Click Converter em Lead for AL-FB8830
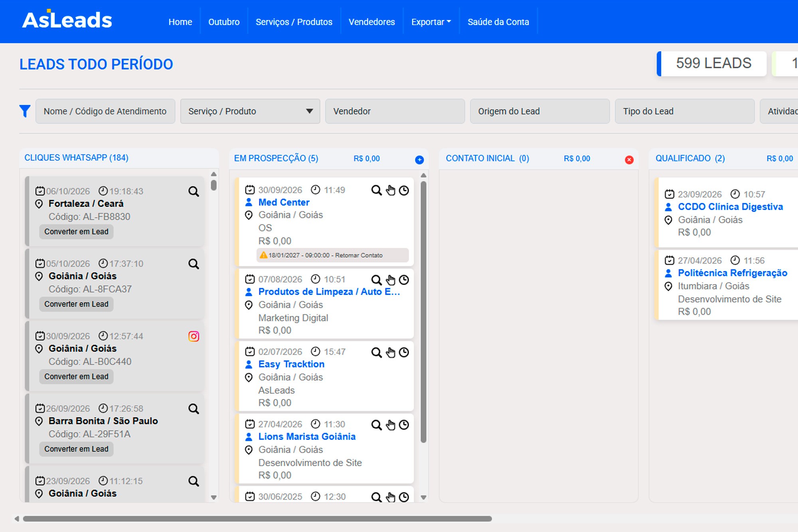The height and width of the screenshot is (532, 798). pos(76,232)
